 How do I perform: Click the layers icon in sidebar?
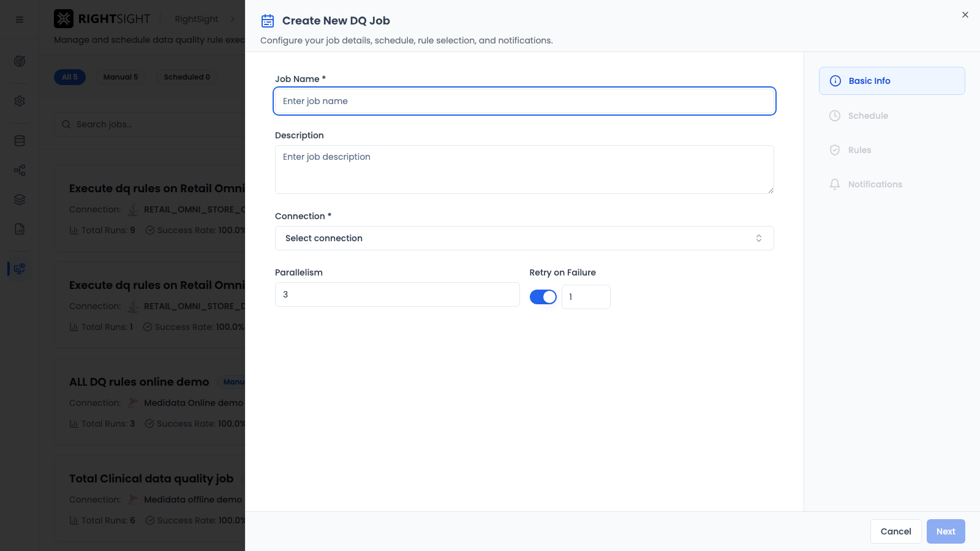coord(20,200)
